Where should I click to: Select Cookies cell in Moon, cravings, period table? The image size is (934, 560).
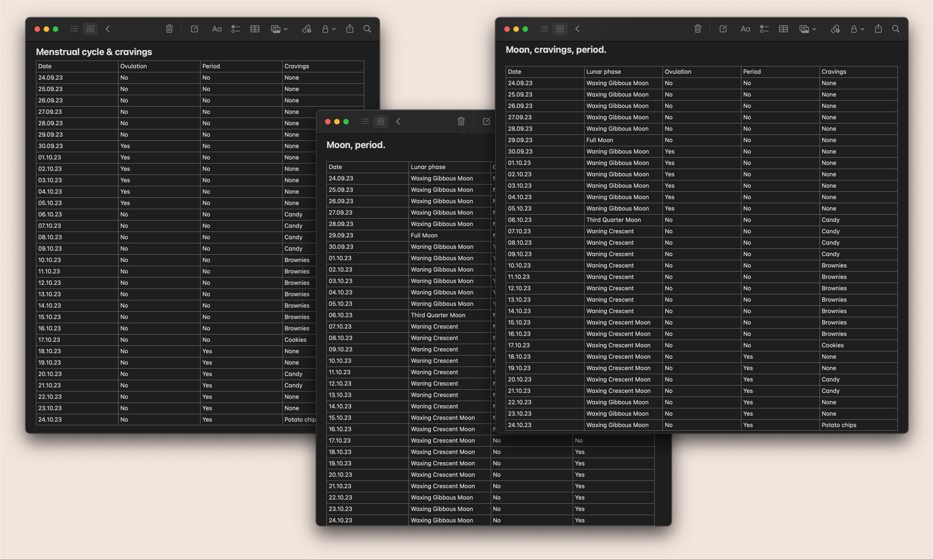click(859, 345)
